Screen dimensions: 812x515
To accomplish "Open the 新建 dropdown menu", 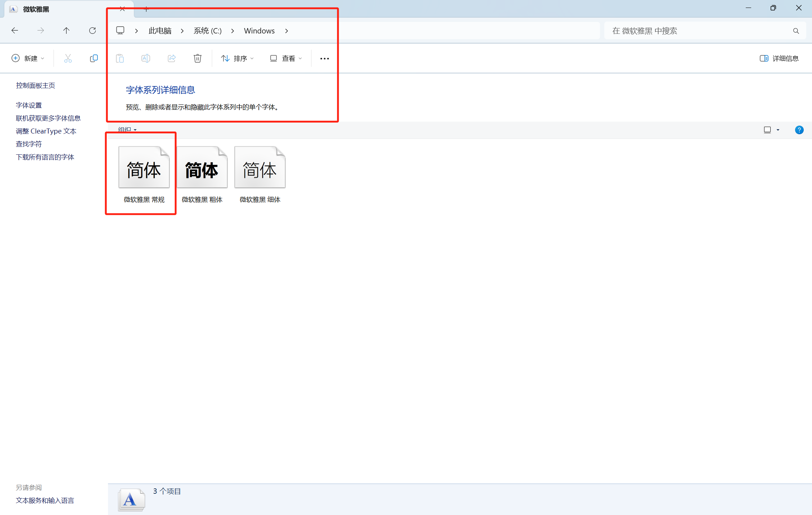I will coord(28,58).
